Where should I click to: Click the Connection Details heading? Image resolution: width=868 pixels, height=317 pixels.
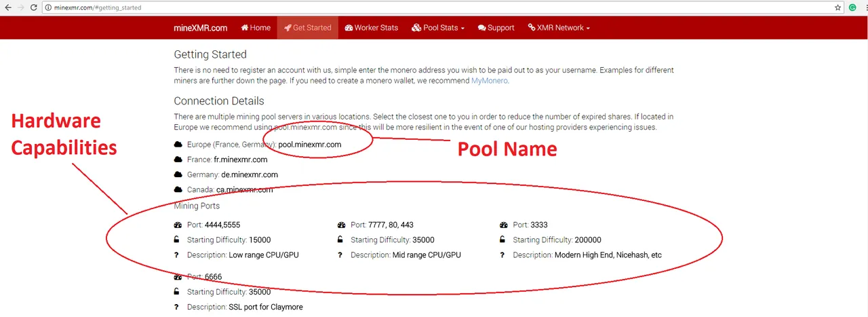click(219, 101)
